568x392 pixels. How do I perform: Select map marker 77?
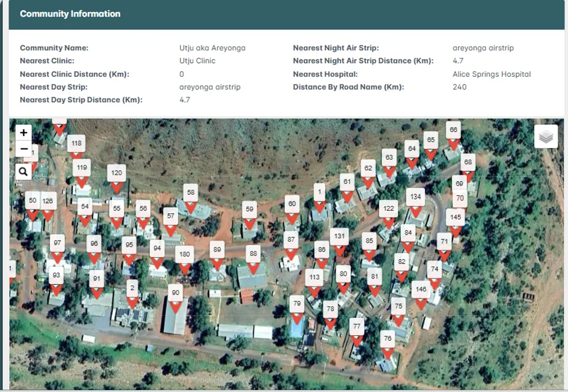[357, 332]
